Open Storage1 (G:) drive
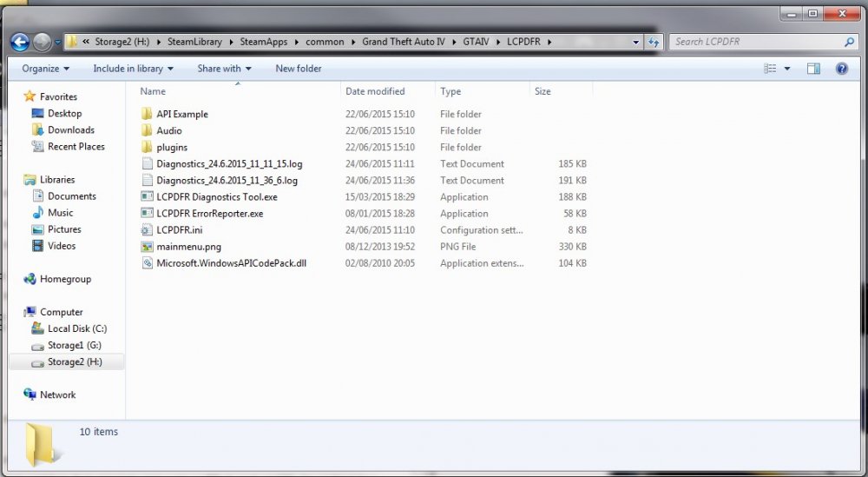 74,345
